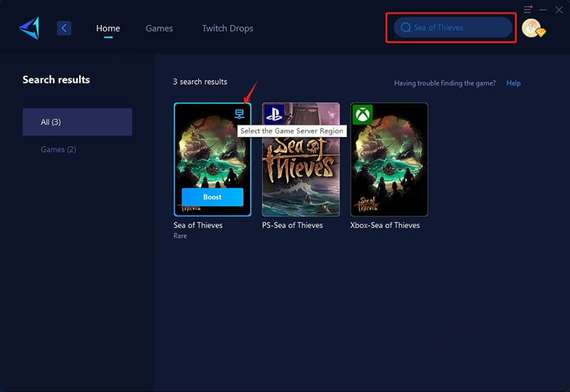The image size is (570, 392).
Task: Click the 3 search results text
Action: pyautogui.click(x=200, y=82)
